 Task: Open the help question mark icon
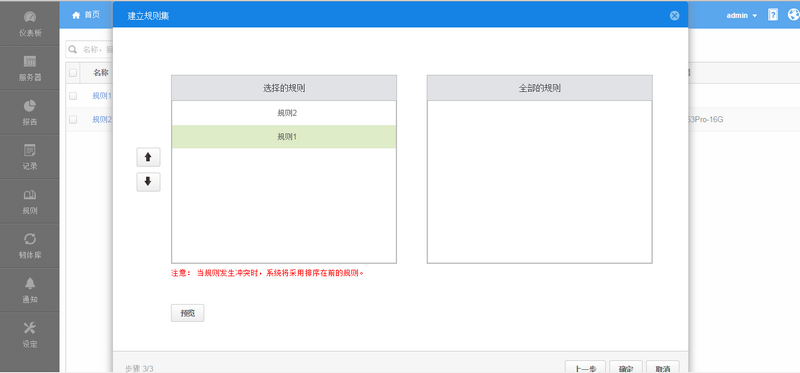[773, 15]
